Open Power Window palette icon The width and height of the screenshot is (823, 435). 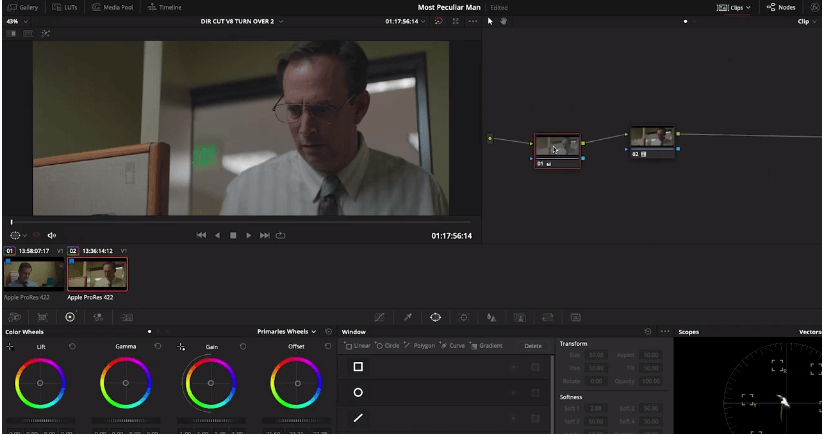point(435,317)
